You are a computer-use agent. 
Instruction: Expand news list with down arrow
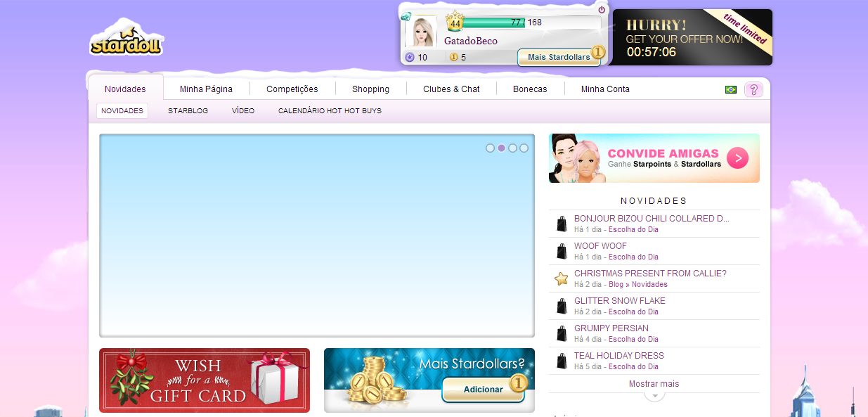click(654, 396)
